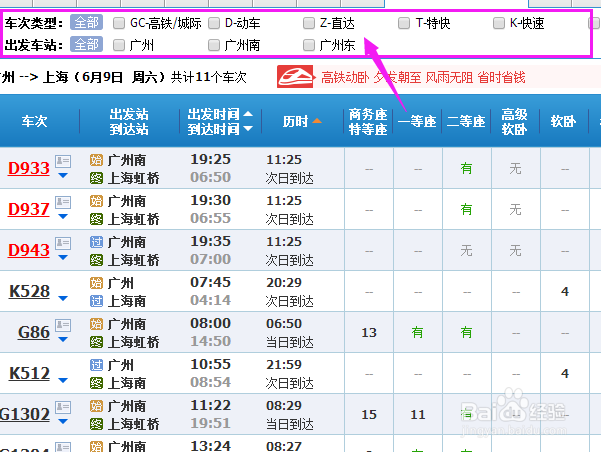Open train G86 details link

coord(34,332)
